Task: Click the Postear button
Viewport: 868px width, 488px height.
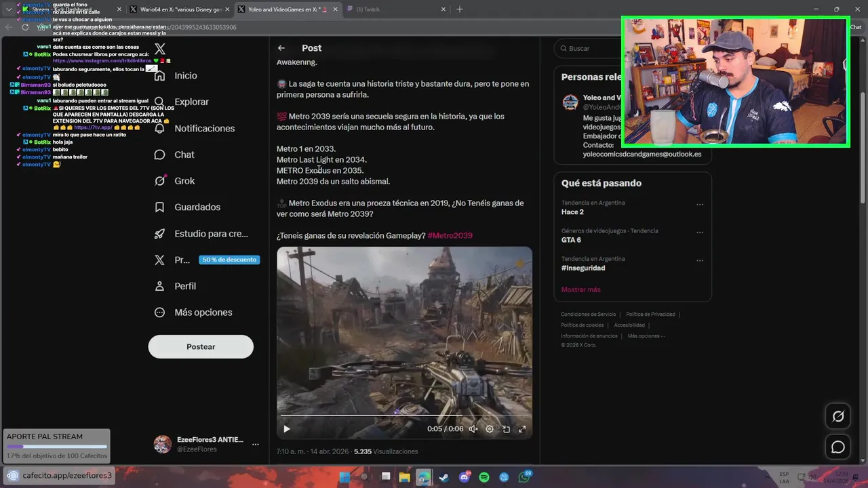Action: point(201,346)
